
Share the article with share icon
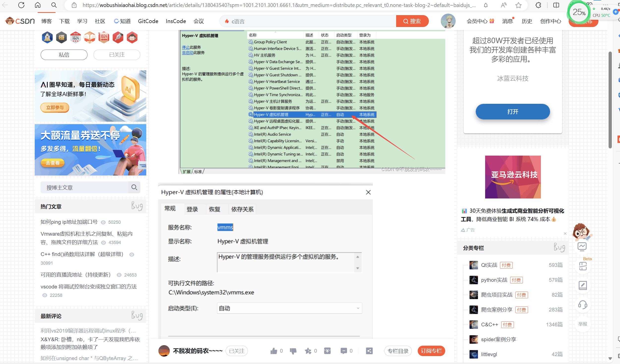pos(369,351)
